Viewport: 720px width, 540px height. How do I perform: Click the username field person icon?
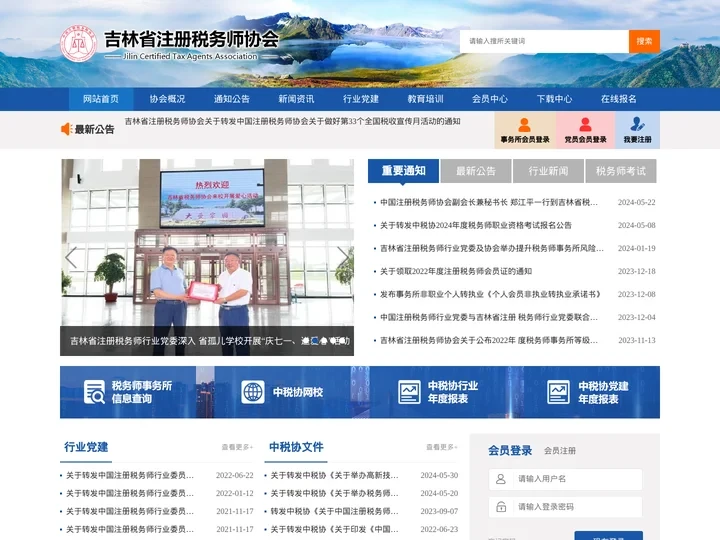[x=501, y=479]
